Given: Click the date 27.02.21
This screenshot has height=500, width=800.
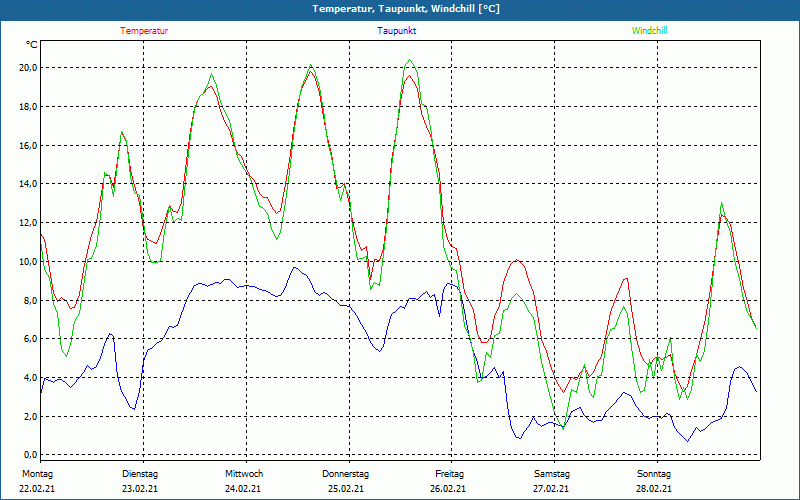Looking at the screenshot, I should (551, 489).
